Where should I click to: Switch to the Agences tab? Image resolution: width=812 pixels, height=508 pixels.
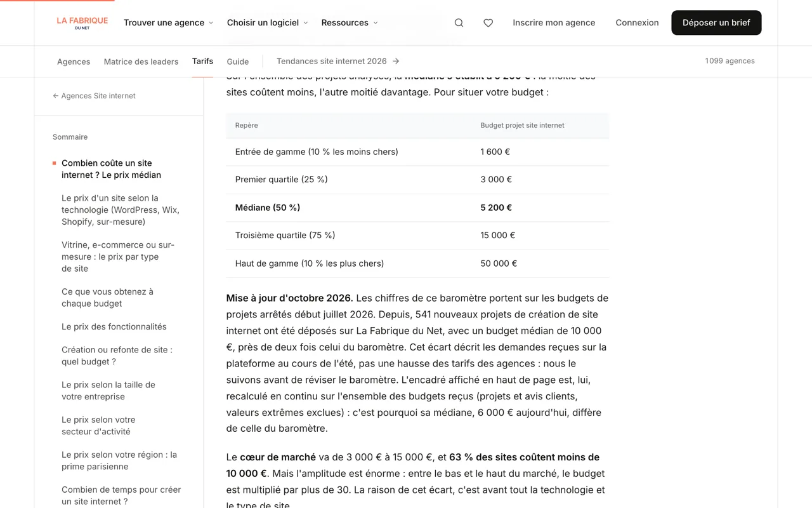[74, 62]
